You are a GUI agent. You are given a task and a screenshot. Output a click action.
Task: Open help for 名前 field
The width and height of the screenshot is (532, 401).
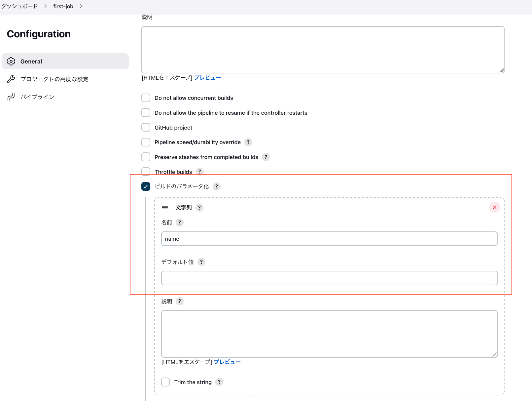[x=180, y=222]
